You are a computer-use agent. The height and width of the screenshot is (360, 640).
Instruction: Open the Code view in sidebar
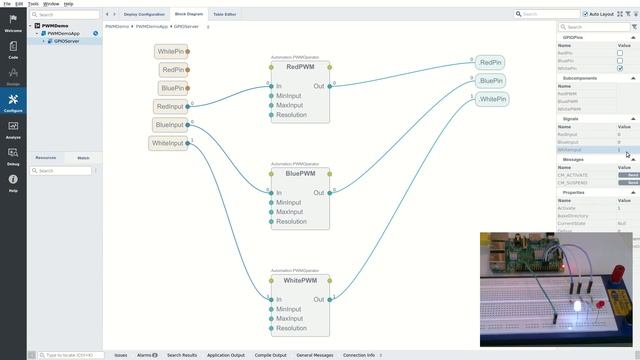click(13, 50)
